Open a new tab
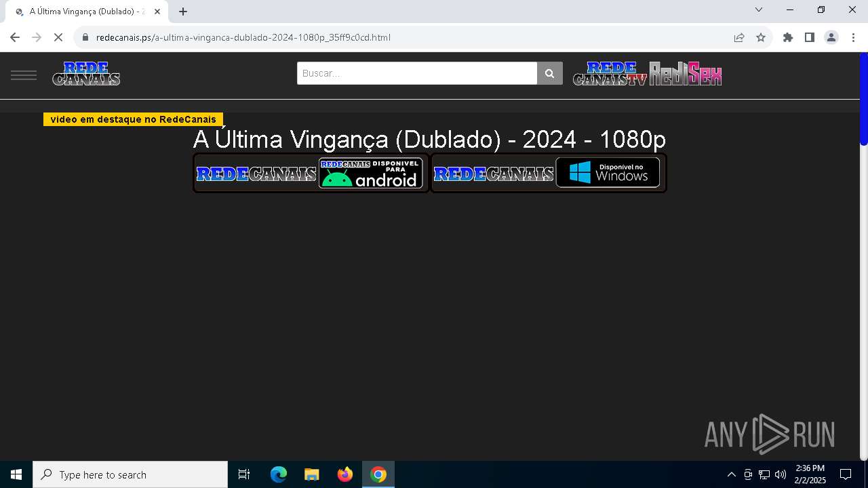868x488 pixels. pyautogui.click(x=183, y=12)
